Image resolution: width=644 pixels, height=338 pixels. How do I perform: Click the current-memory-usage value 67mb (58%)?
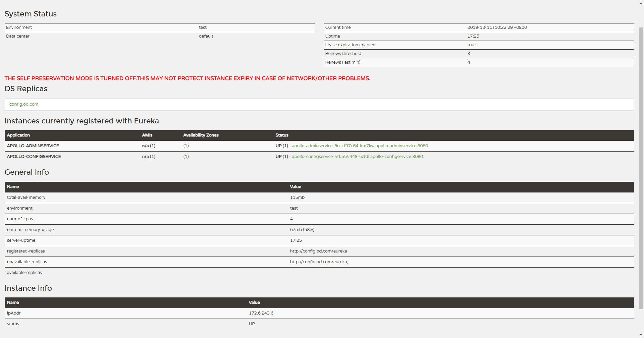point(302,230)
